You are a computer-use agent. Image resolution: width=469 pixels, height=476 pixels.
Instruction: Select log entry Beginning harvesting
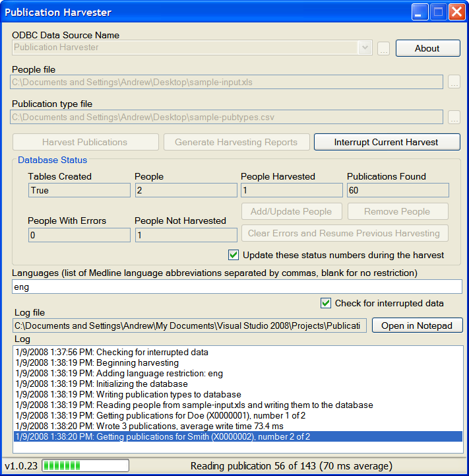click(238, 362)
